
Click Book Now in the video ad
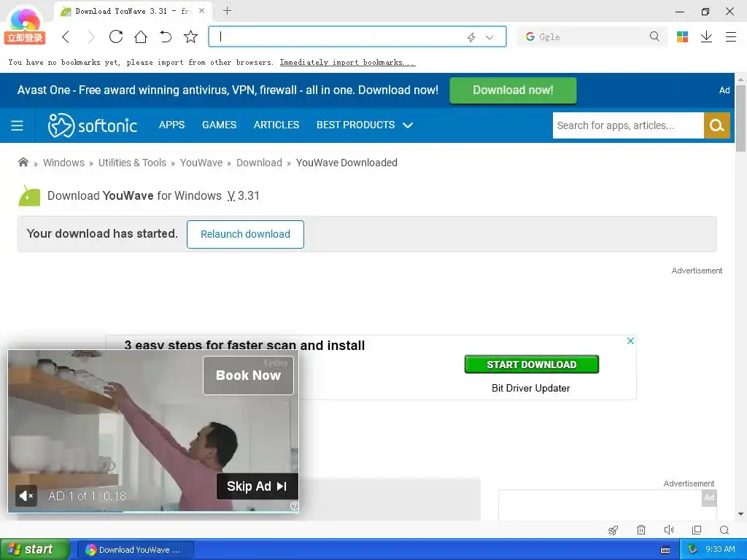coord(248,376)
